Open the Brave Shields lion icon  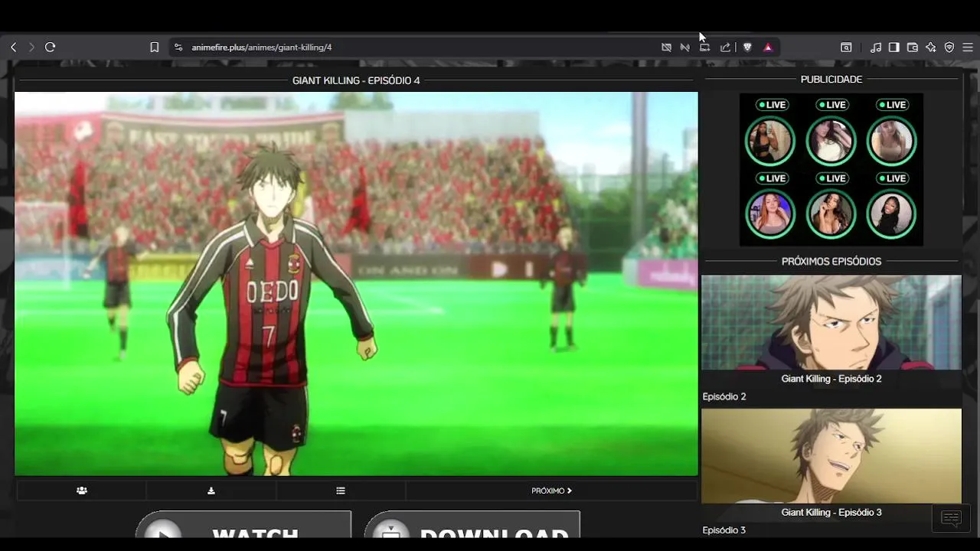[747, 47]
